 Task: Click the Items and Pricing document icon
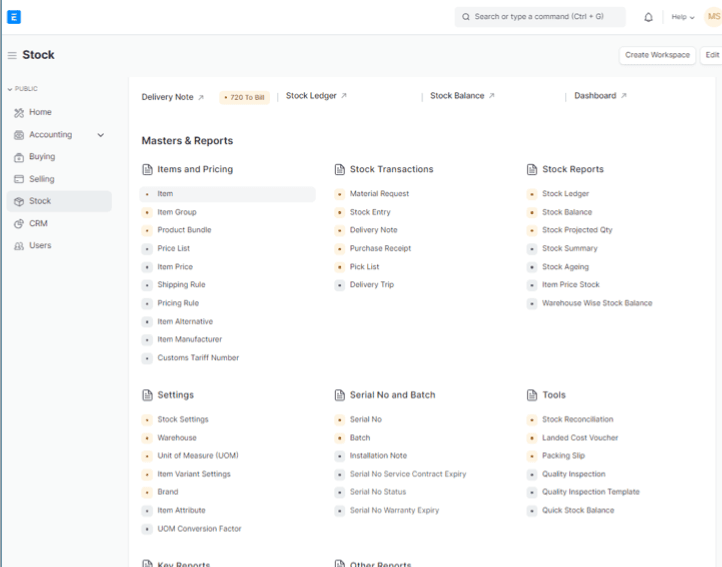click(147, 170)
